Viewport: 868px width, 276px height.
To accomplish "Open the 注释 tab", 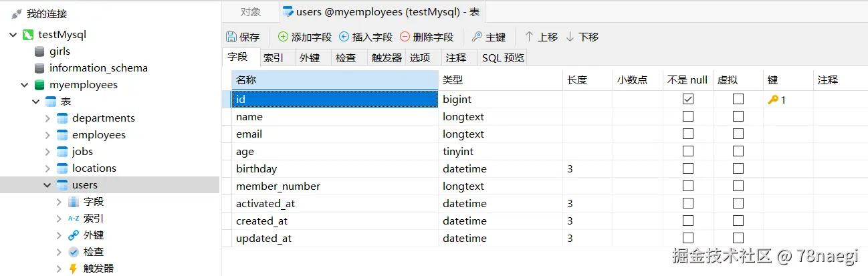I will pos(456,58).
